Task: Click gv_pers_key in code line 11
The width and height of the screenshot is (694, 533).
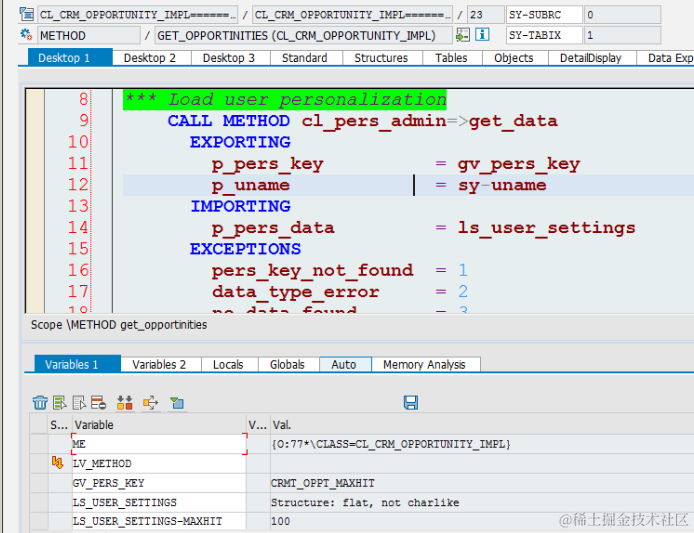Action: coord(519,164)
